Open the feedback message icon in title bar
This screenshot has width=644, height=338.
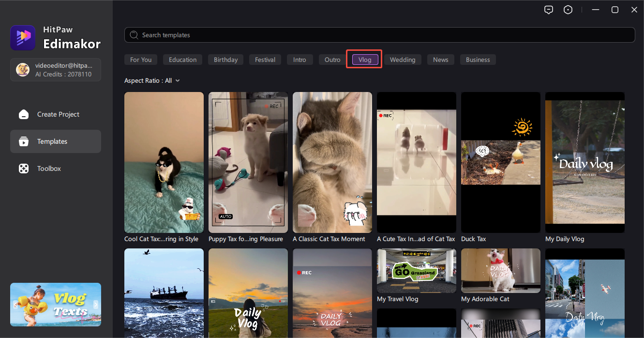(548, 10)
